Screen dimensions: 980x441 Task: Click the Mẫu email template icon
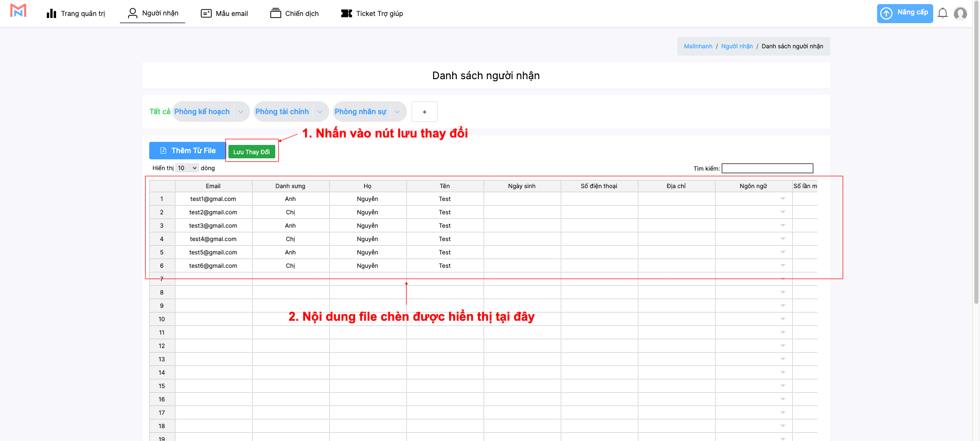(206, 13)
